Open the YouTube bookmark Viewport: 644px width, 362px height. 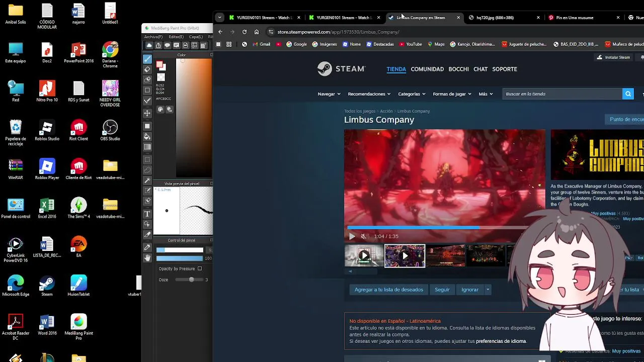(411, 44)
